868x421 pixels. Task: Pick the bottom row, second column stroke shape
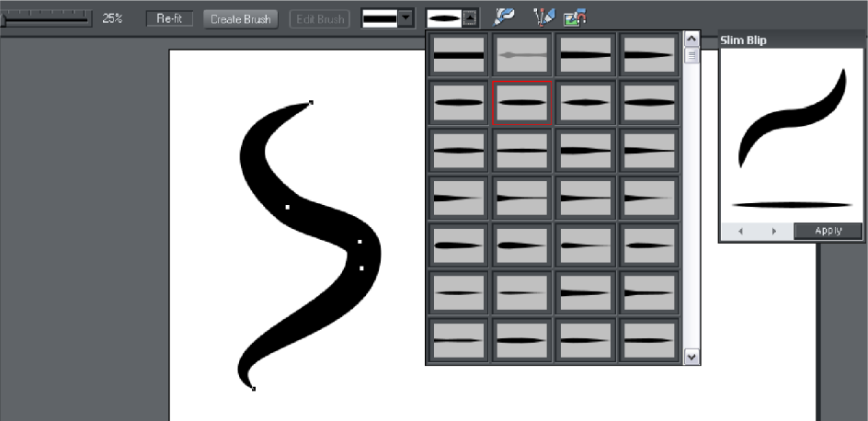[x=522, y=340]
